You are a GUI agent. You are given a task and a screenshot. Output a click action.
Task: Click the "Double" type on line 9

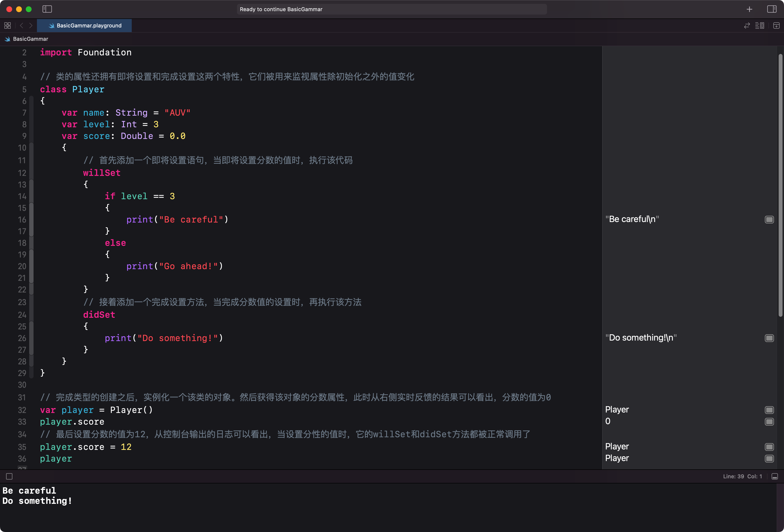click(x=137, y=136)
